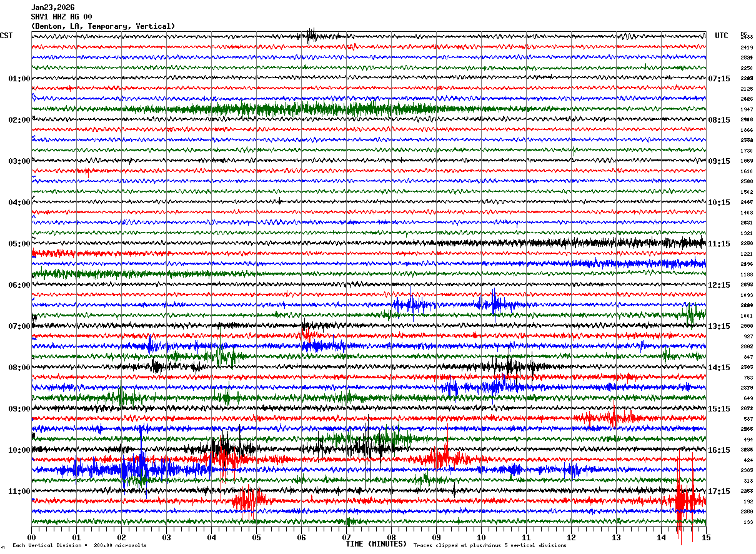Image resolution: width=756 pixels, height=554 pixels.
Task: Click DC offset value 494
Action: point(748,440)
